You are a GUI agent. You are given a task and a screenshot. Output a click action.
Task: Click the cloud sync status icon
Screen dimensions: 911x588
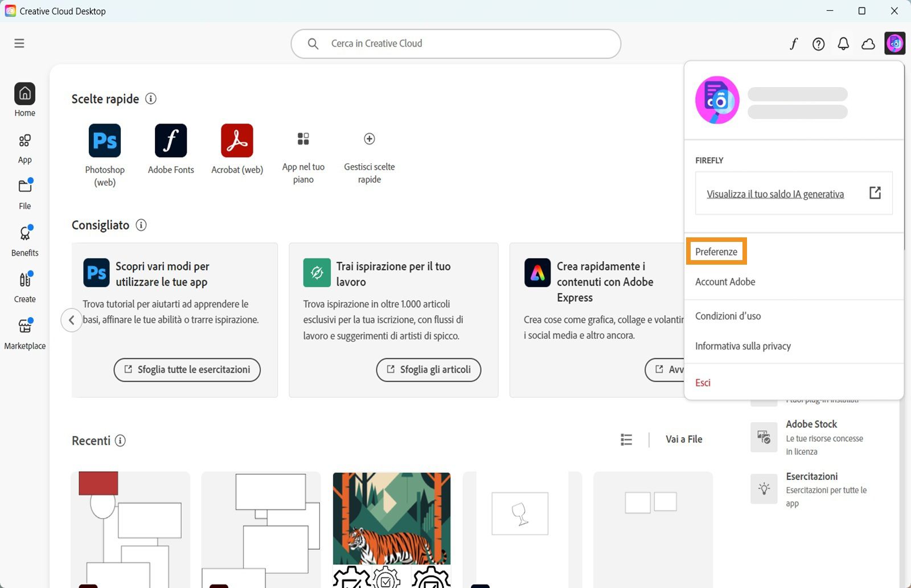click(x=868, y=43)
